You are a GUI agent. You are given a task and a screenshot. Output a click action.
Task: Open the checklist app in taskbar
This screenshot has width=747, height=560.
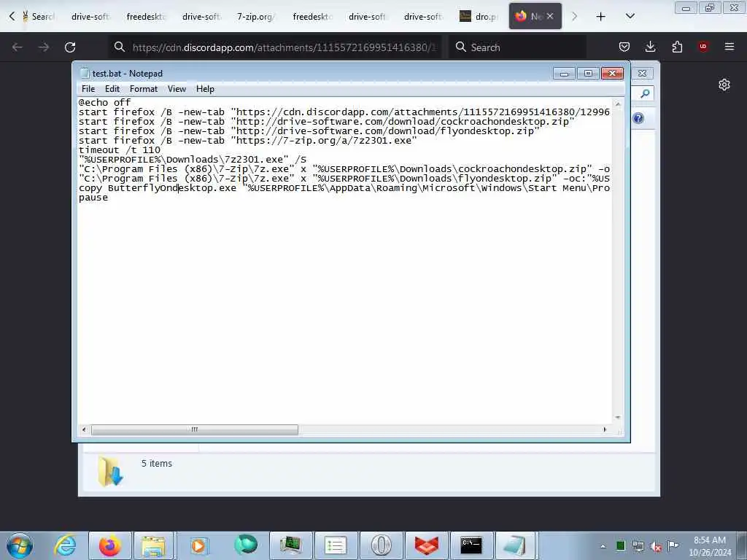tap(336, 545)
